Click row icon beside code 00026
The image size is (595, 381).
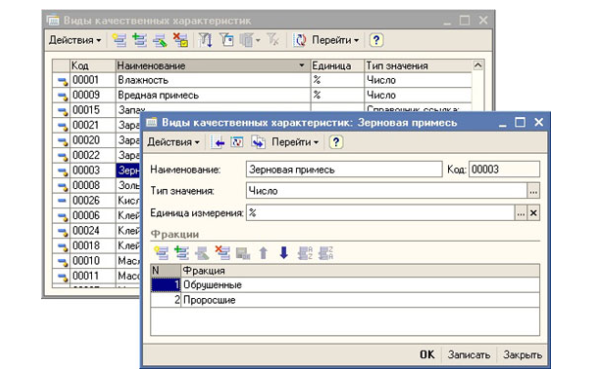click(x=62, y=201)
